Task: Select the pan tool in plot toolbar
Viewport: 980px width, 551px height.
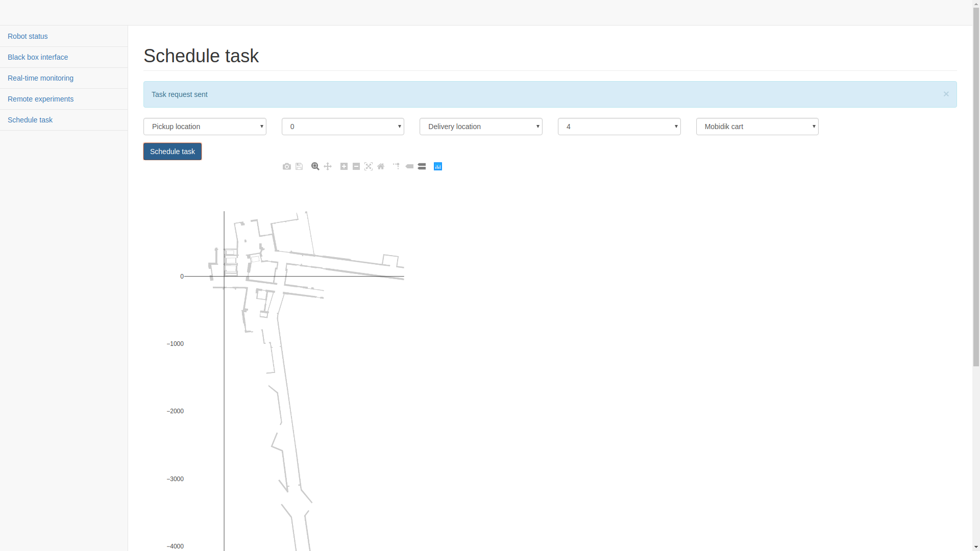Action: pyautogui.click(x=328, y=166)
